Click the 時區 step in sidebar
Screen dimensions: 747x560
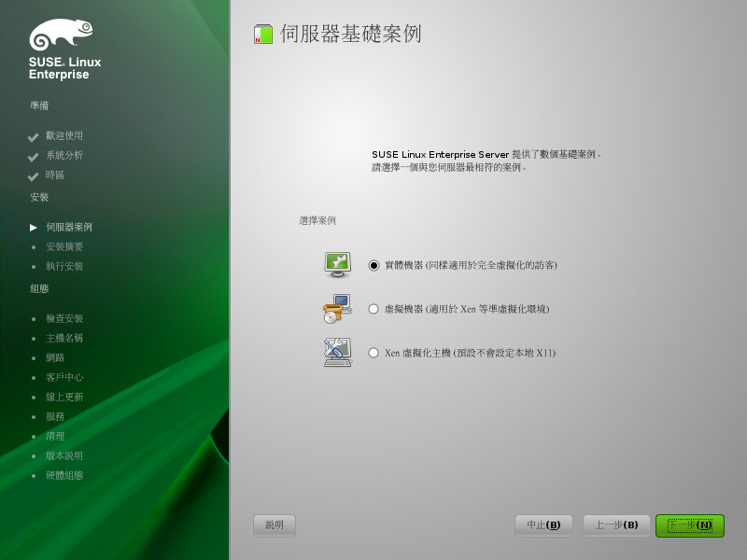click(55, 175)
